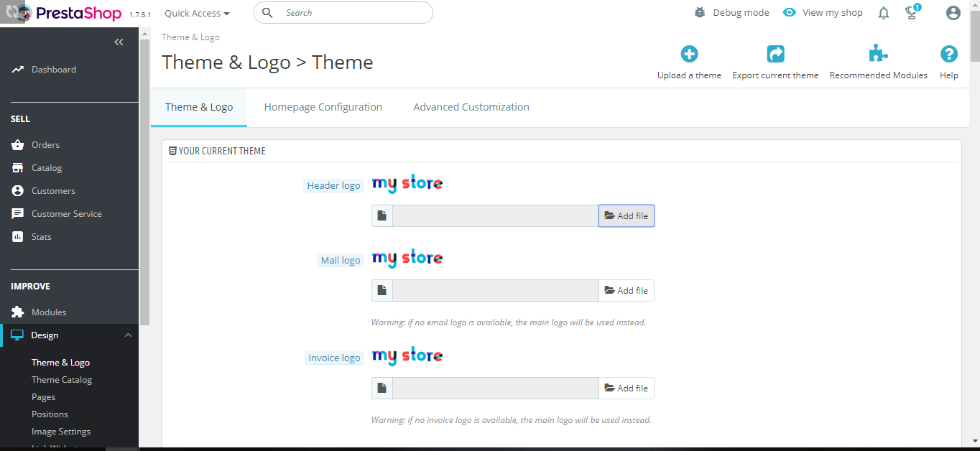Click the Customer Service chat icon
The image size is (980, 451).
click(x=18, y=214)
